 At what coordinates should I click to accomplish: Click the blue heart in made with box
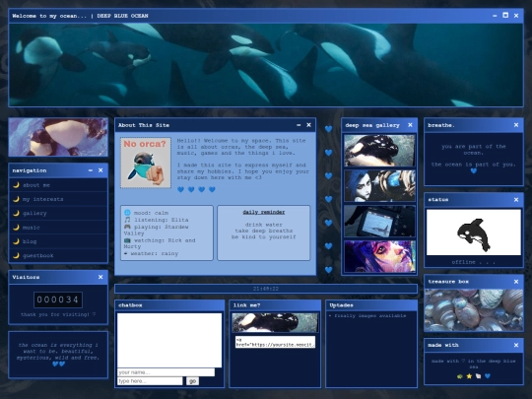pyautogui.click(x=488, y=376)
